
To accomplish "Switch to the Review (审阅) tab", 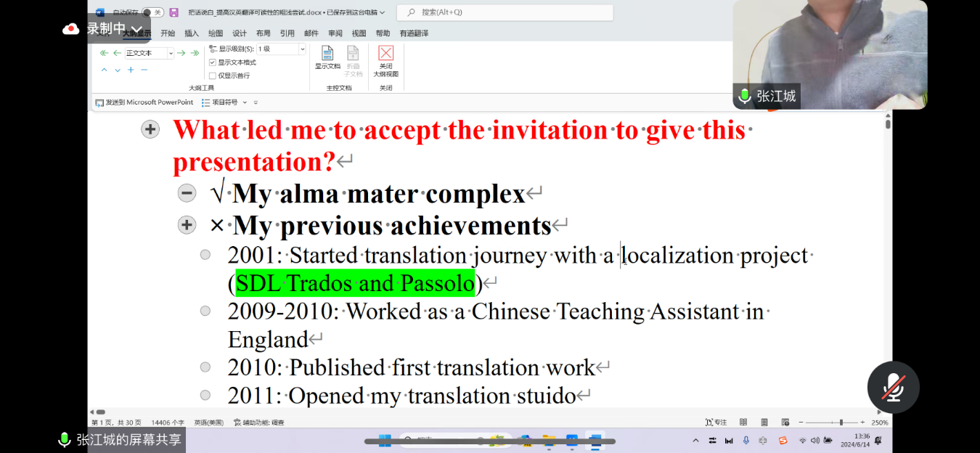I will (335, 33).
